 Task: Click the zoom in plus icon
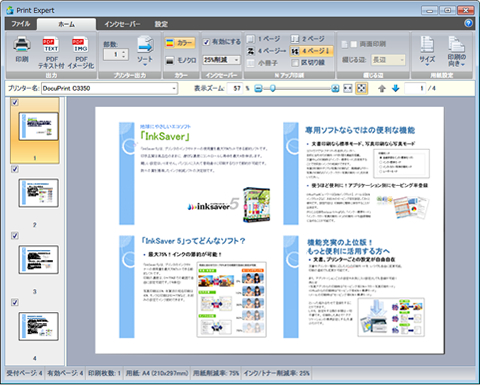coord(335,88)
